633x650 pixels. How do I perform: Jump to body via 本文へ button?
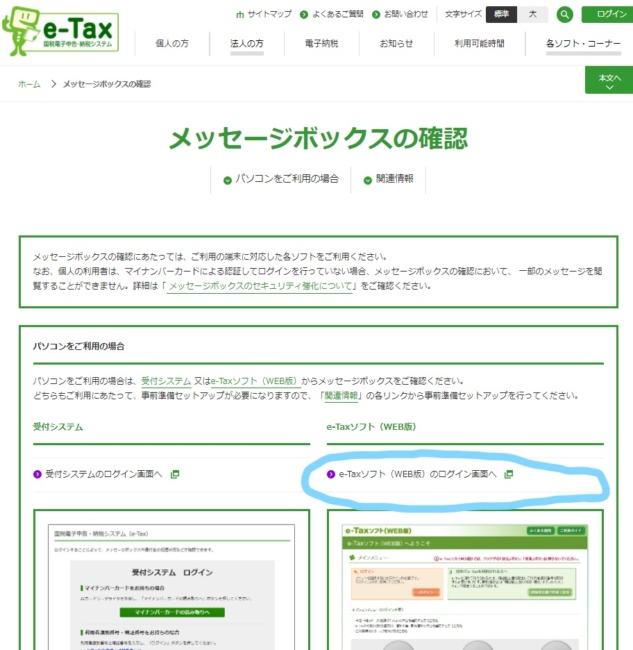pyautogui.click(x=609, y=80)
